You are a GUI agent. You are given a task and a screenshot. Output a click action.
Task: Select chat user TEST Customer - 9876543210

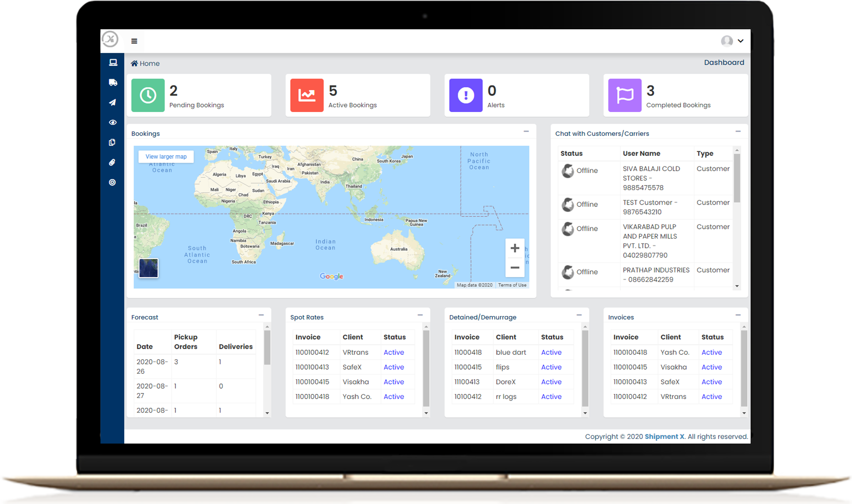[650, 207]
